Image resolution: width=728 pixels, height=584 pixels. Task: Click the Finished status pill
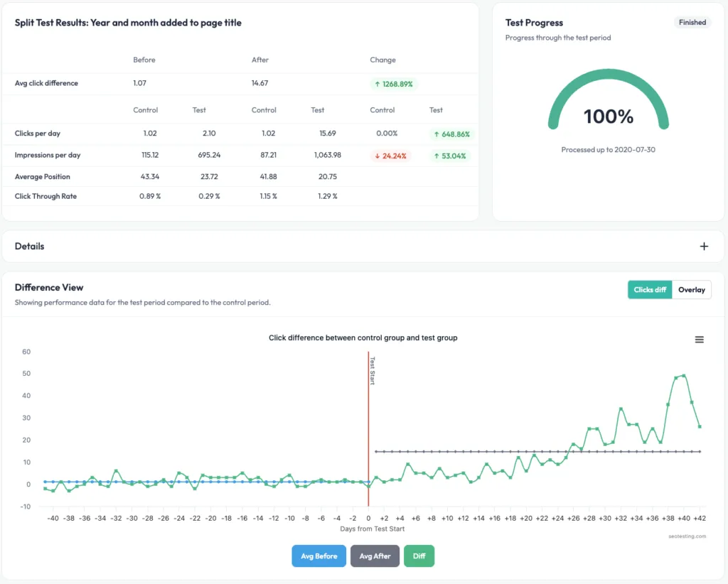(692, 22)
